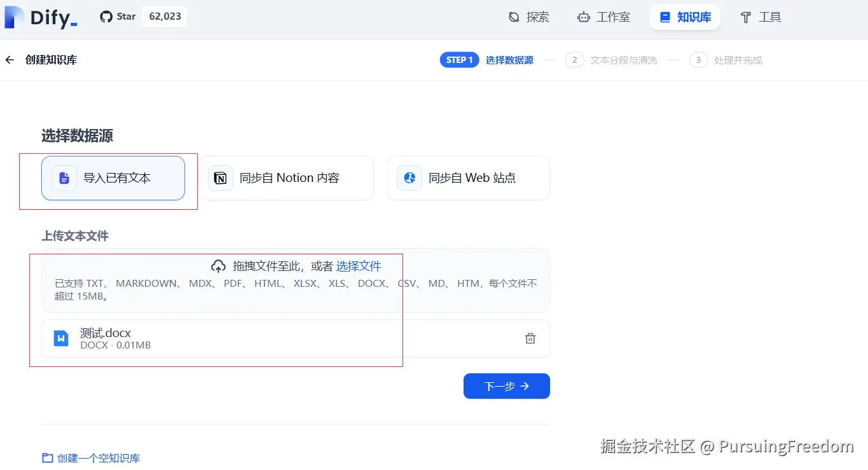Viewport: 868px width, 470px height.
Task: Click the STEP 1 badge
Action: click(x=459, y=60)
